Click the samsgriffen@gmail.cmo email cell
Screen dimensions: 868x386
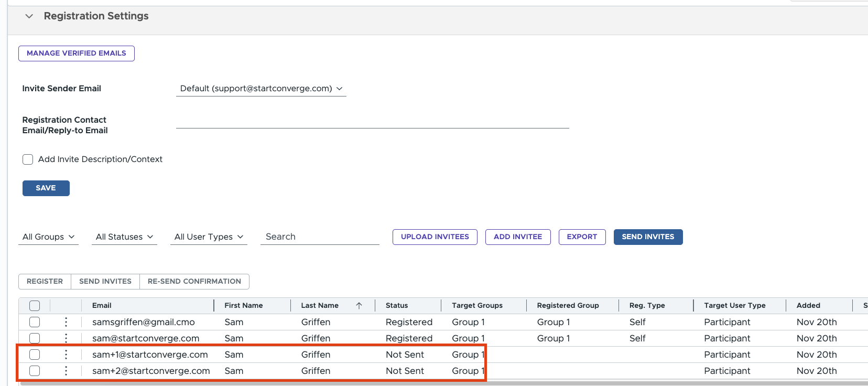144,322
